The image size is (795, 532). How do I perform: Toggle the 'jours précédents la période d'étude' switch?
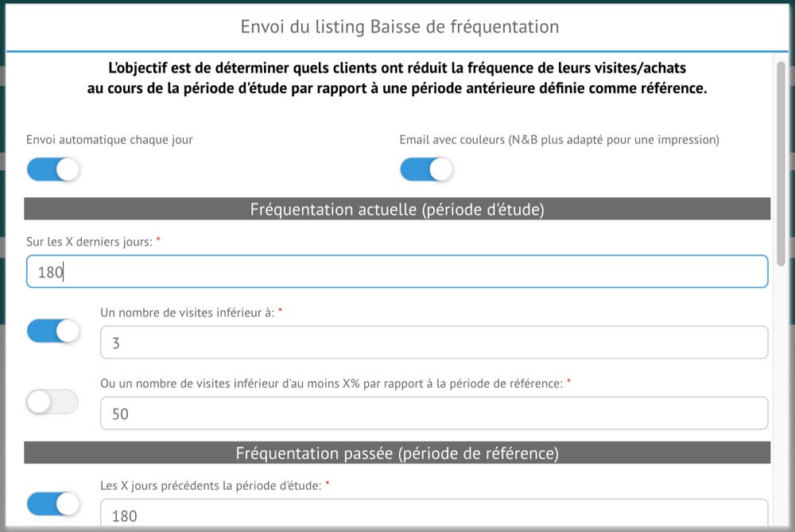pyautogui.click(x=53, y=503)
